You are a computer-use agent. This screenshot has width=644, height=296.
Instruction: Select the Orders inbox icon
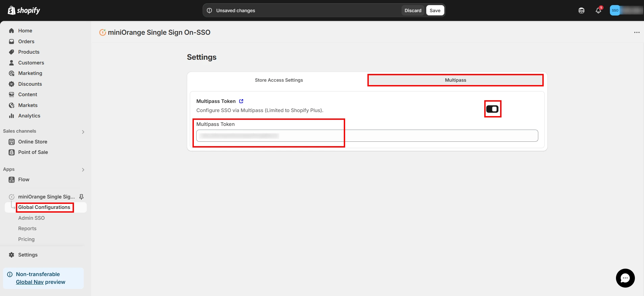tap(11, 42)
